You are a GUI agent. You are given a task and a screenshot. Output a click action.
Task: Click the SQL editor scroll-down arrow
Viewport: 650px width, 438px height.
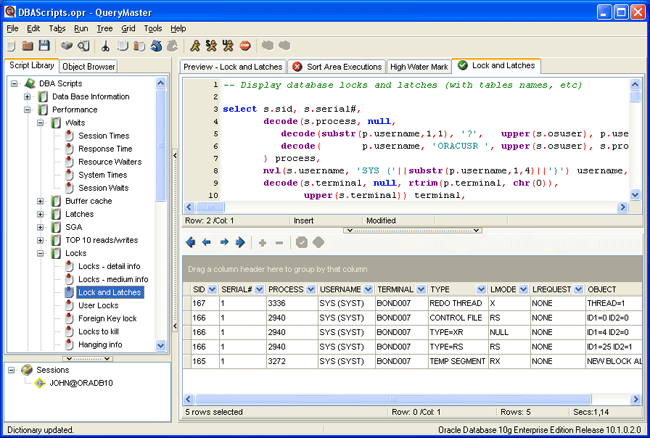point(635,194)
